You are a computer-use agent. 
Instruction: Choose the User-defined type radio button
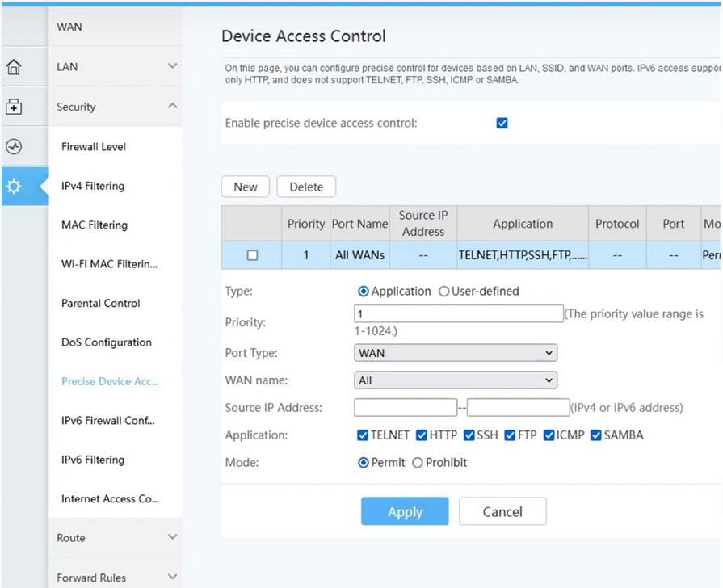pos(443,292)
